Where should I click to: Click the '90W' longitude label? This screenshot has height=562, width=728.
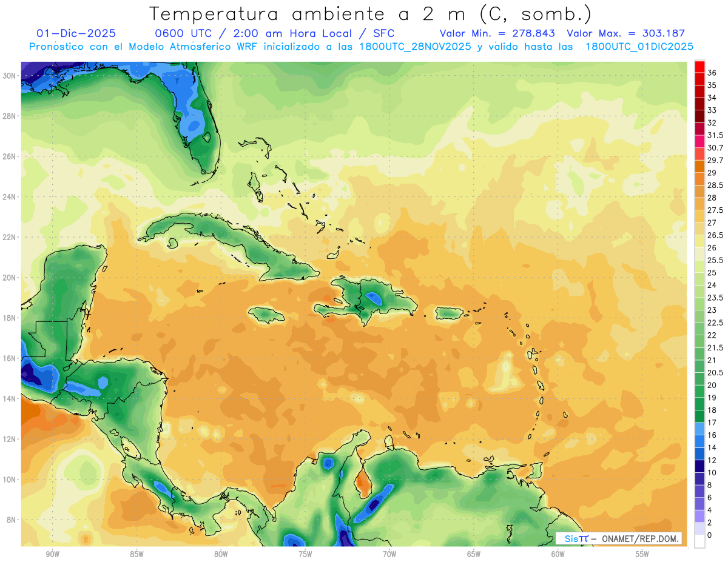pos(52,554)
